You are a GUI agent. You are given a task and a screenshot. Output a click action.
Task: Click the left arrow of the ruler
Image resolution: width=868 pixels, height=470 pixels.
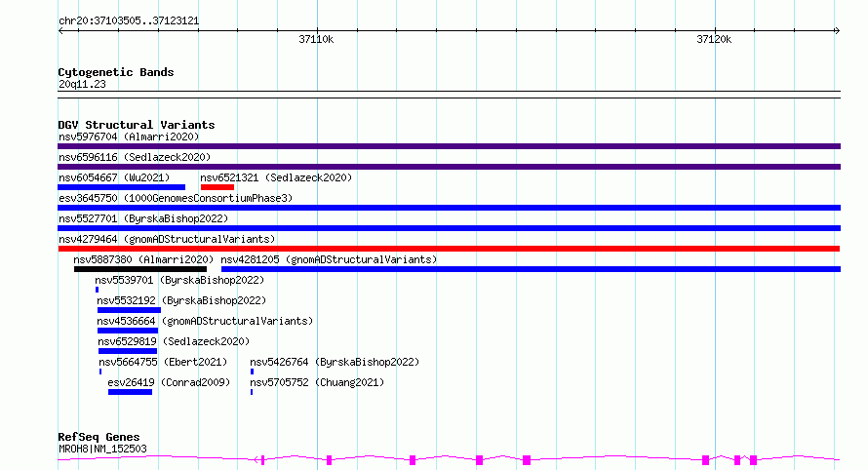point(60,31)
